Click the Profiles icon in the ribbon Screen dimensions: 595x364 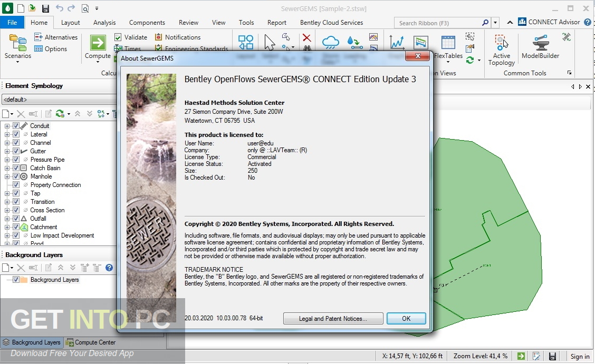coord(420,42)
